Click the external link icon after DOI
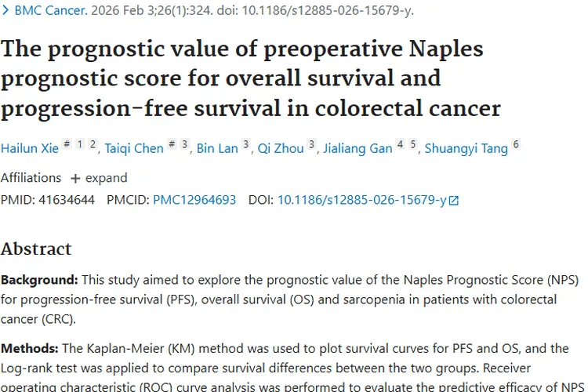Screen dimensions: 588x392 [x=453, y=201]
